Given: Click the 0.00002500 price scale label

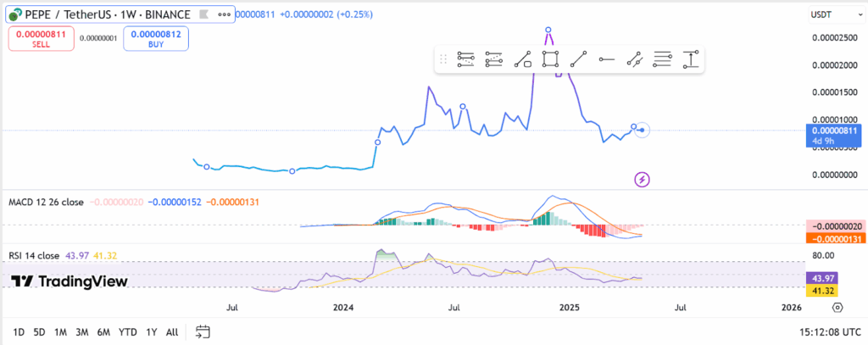Looking at the screenshot, I should click(835, 37).
